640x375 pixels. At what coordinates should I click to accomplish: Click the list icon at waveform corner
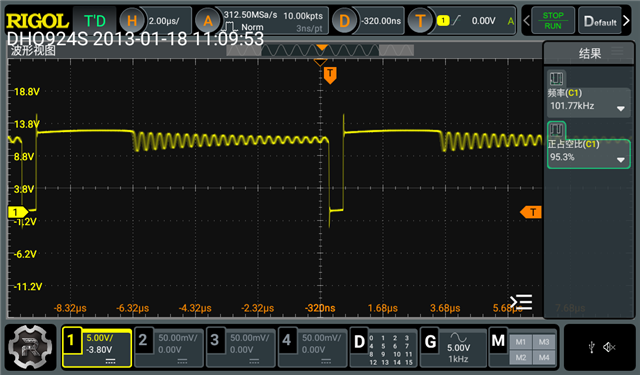[x=521, y=302]
